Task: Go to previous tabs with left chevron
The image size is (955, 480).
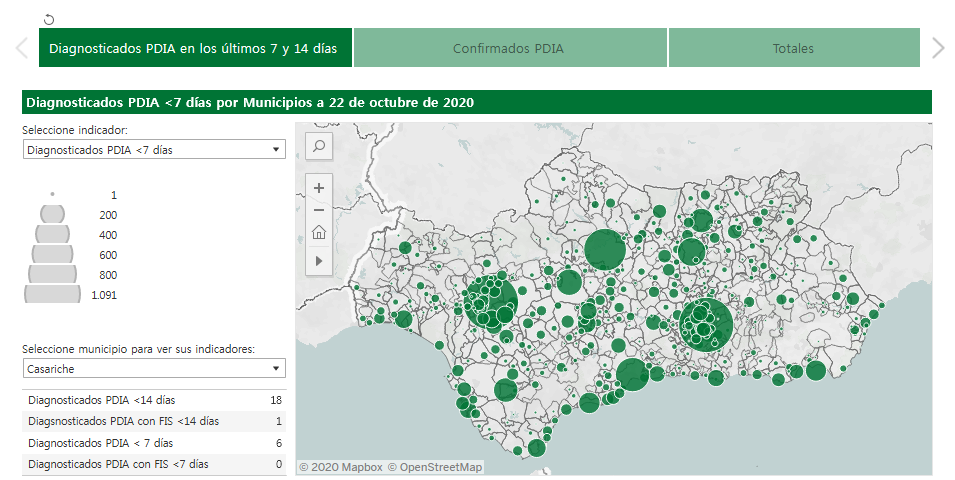Action: (x=21, y=48)
